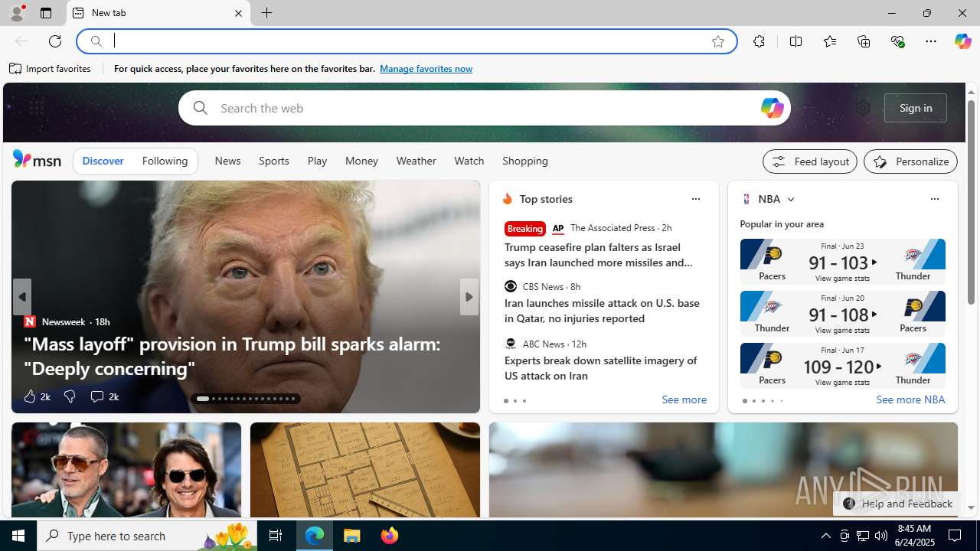Open the Shopping menu item
The image size is (980, 551).
tap(525, 161)
